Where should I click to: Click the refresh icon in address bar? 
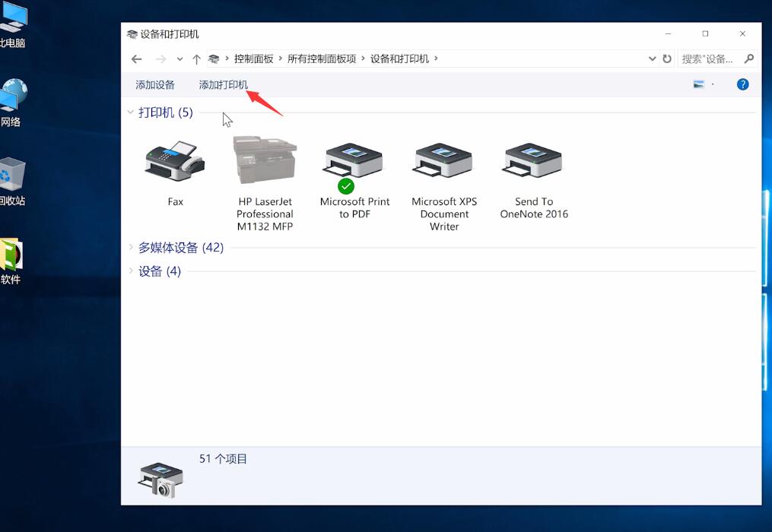[x=665, y=59]
